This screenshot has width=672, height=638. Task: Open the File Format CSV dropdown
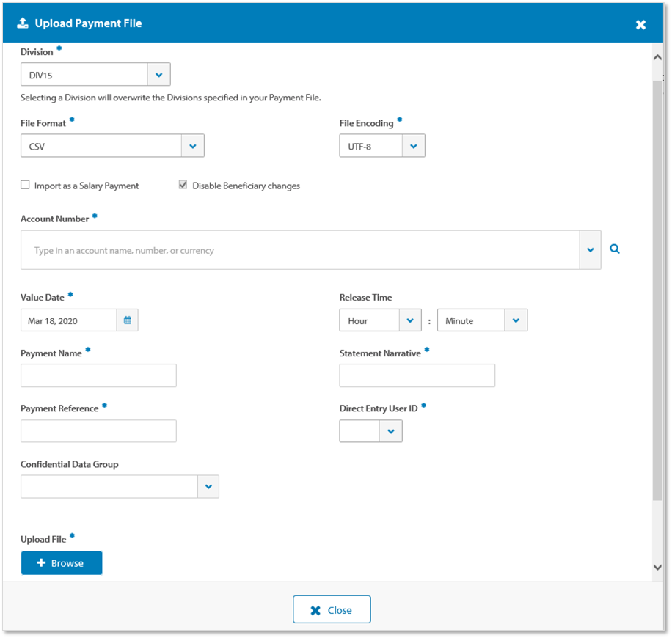tap(192, 146)
